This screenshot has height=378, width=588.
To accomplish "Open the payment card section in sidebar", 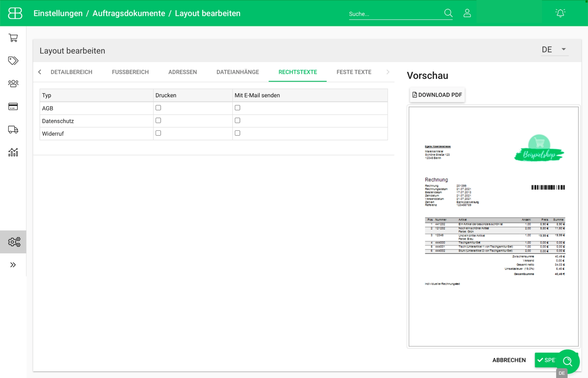I will (x=13, y=106).
